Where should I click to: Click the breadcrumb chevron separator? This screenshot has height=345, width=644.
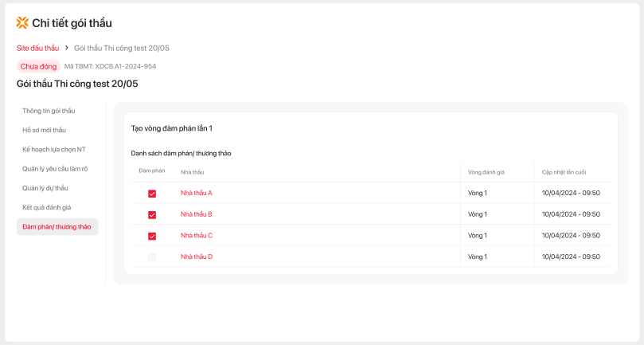pyautogui.click(x=67, y=48)
